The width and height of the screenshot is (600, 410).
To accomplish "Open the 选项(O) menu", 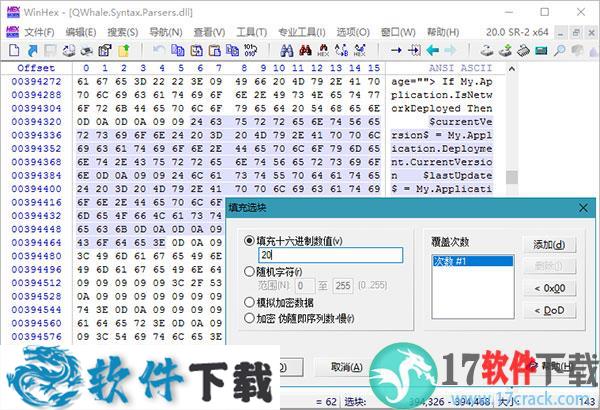I will click(353, 32).
